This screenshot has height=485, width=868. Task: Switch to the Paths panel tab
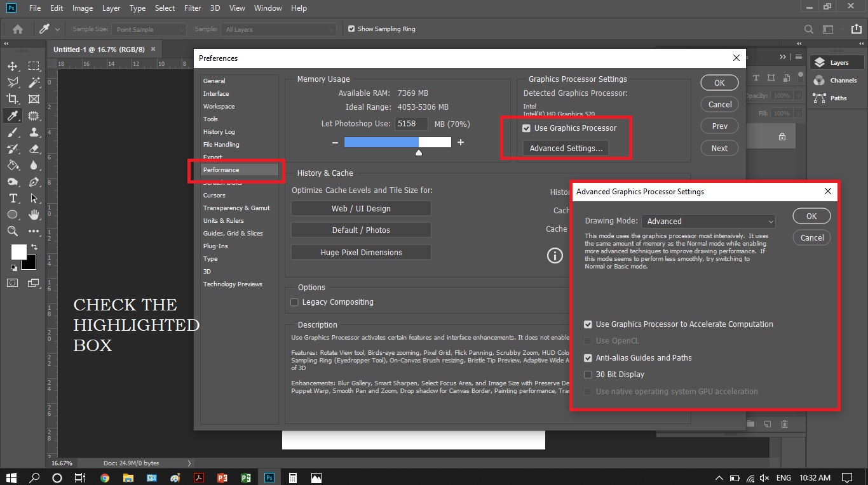coord(837,98)
